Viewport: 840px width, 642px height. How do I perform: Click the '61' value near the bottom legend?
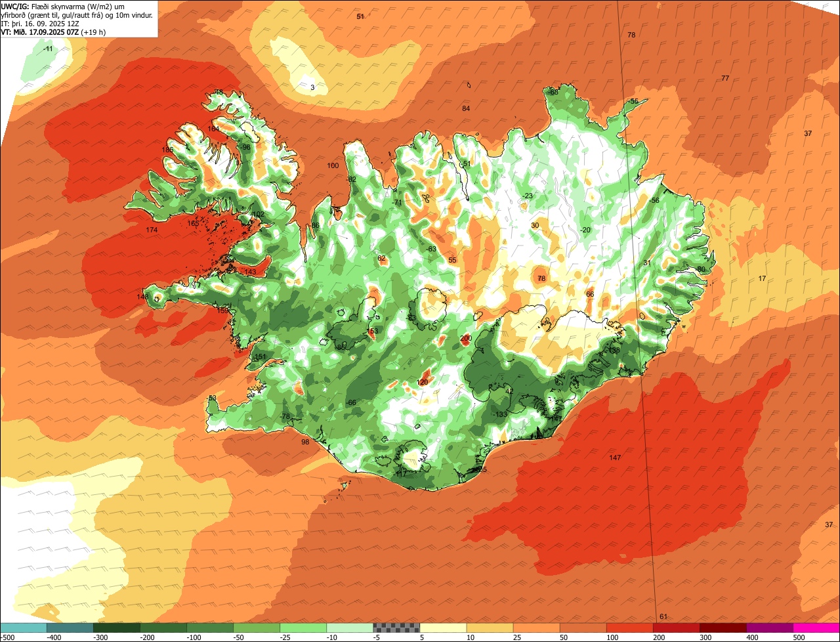[663, 616]
